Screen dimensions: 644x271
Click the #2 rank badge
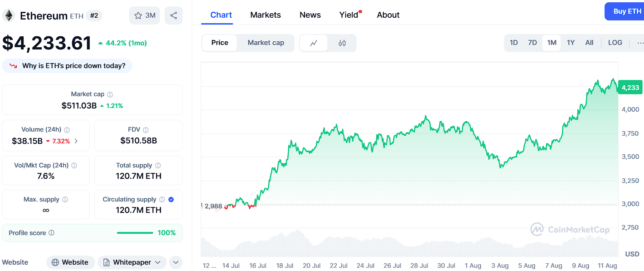94,15
